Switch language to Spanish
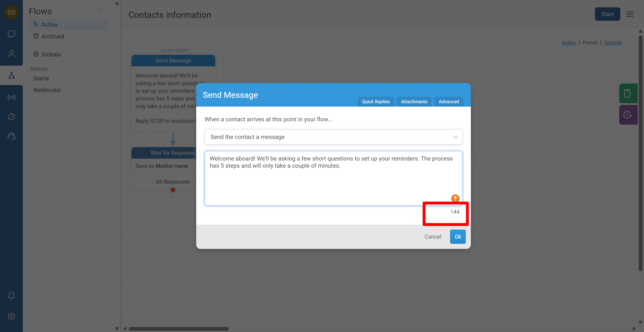The height and width of the screenshot is (332, 644). point(613,43)
